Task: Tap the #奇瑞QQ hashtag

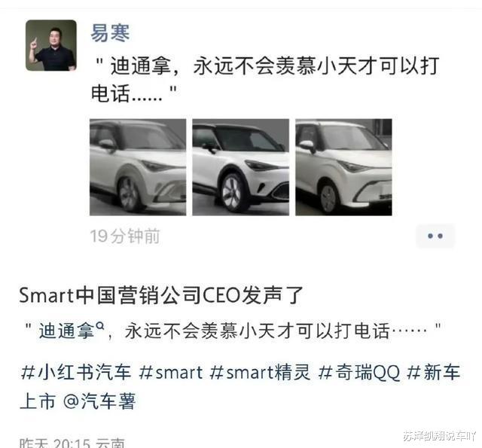Action: pos(359,372)
